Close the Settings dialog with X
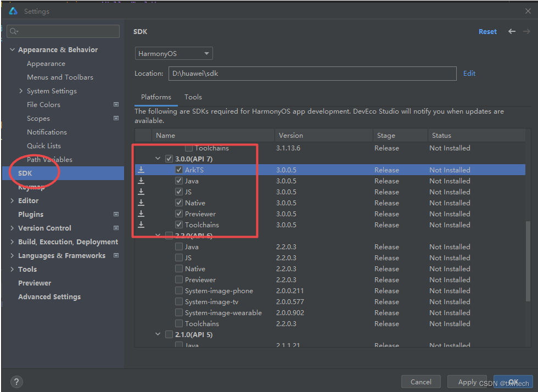Image resolution: width=538 pixels, height=392 pixels. tap(528, 12)
